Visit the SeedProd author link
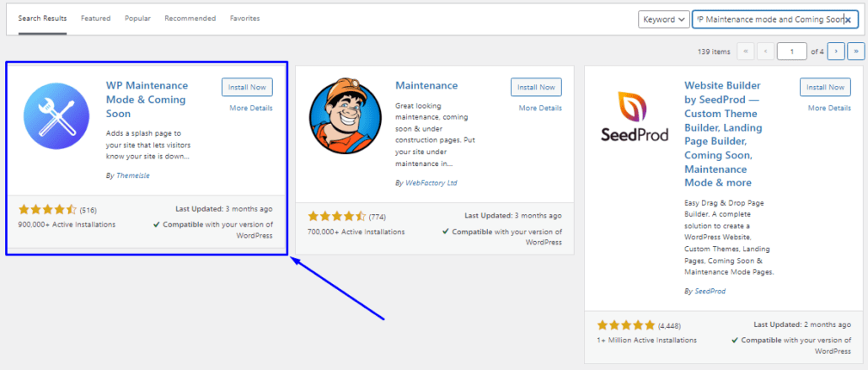868x370 pixels. click(x=710, y=291)
